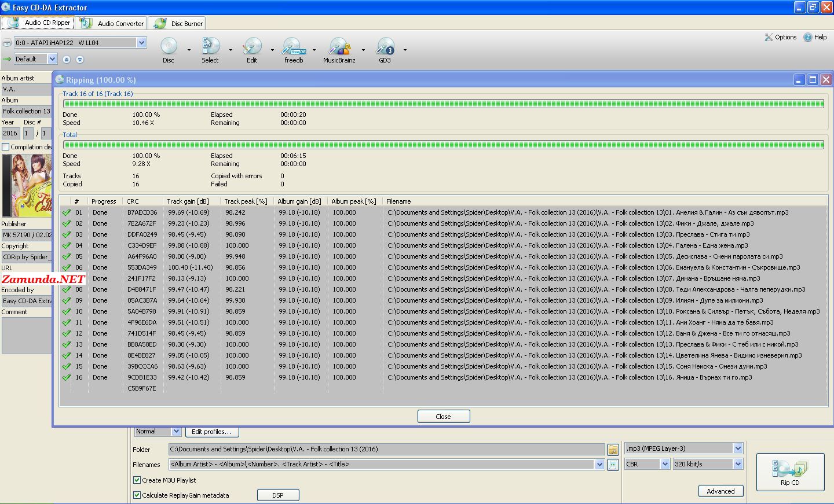The height and width of the screenshot is (504, 834).
Task: Switch to the Audio CD Ripper tab
Action: pos(38,23)
